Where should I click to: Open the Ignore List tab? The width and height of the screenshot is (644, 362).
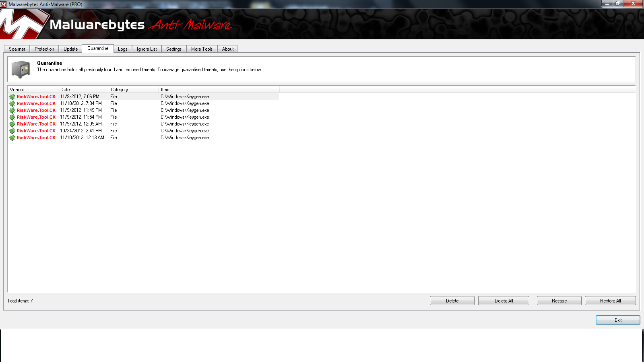[147, 49]
